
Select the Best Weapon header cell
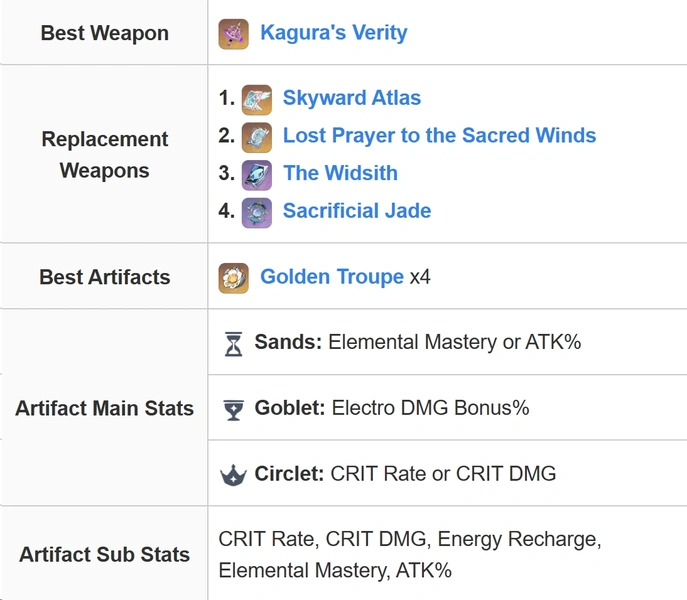(x=104, y=33)
